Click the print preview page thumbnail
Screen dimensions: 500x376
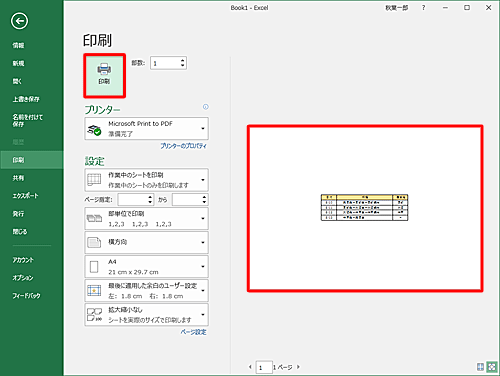(365, 209)
